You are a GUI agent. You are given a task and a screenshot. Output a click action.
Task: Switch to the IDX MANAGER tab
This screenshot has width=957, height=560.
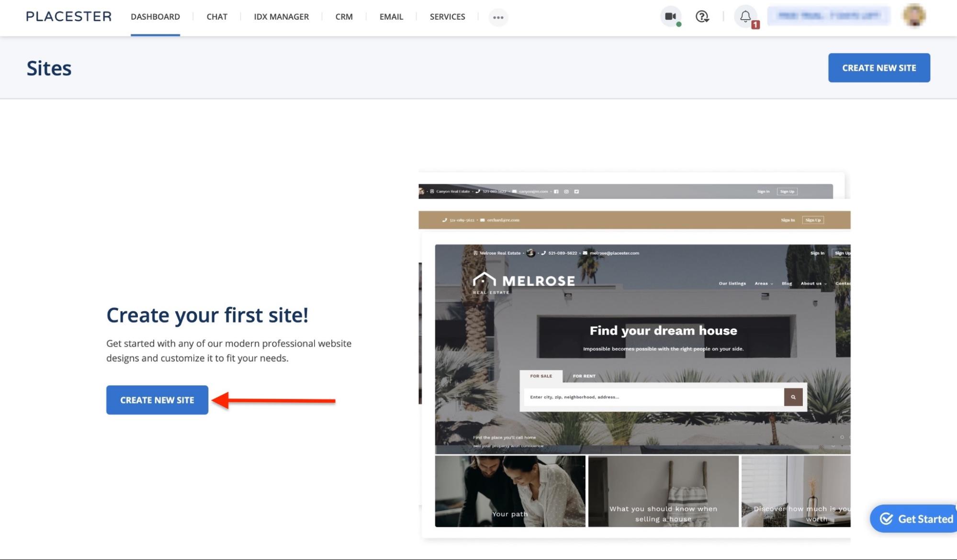pyautogui.click(x=281, y=17)
